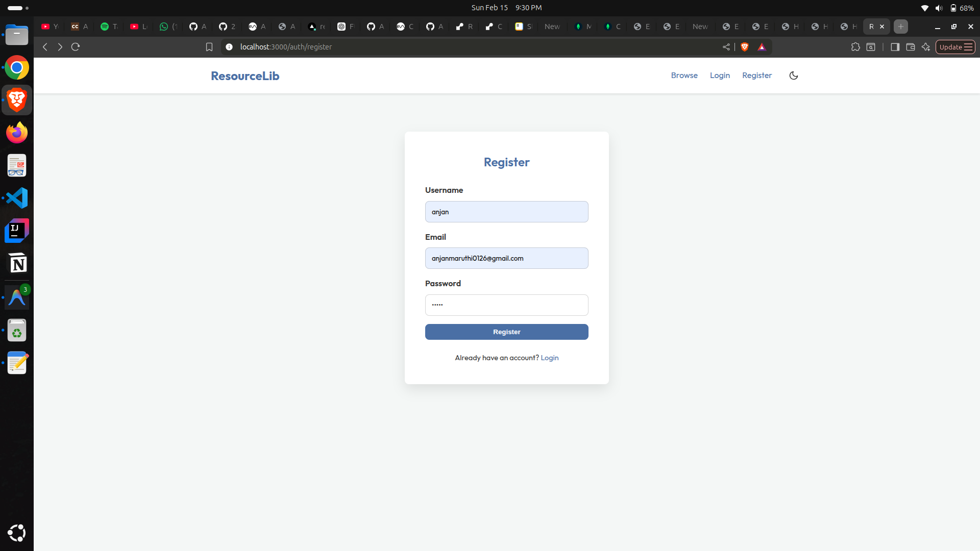This screenshot has width=980, height=551.
Task: Focus the Password input field
Action: tap(506, 305)
